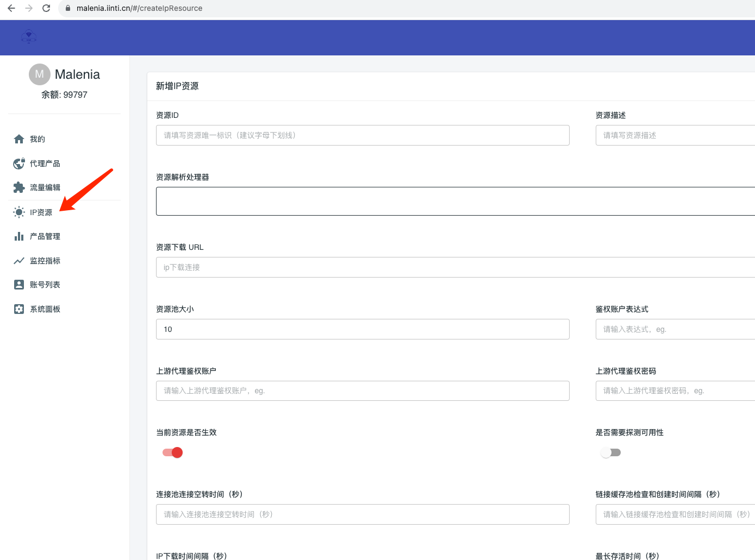Select 监控指标 from the sidebar menu
The height and width of the screenshot is (560, 755).
(43, 260)
